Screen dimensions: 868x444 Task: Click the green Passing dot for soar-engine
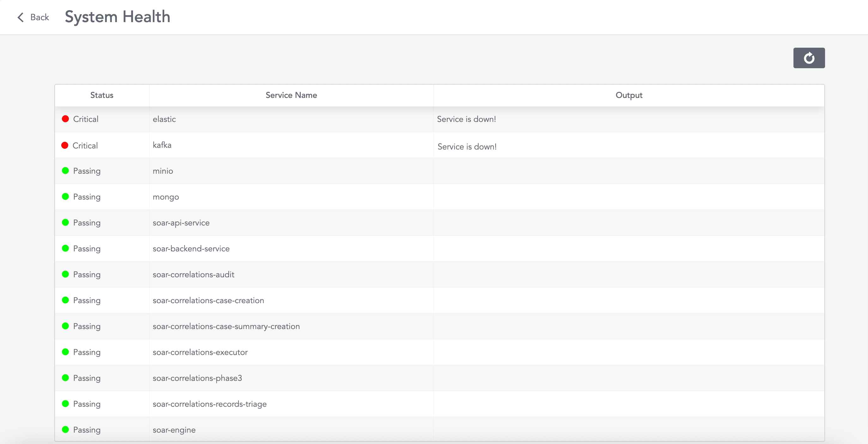click(66, 430)
